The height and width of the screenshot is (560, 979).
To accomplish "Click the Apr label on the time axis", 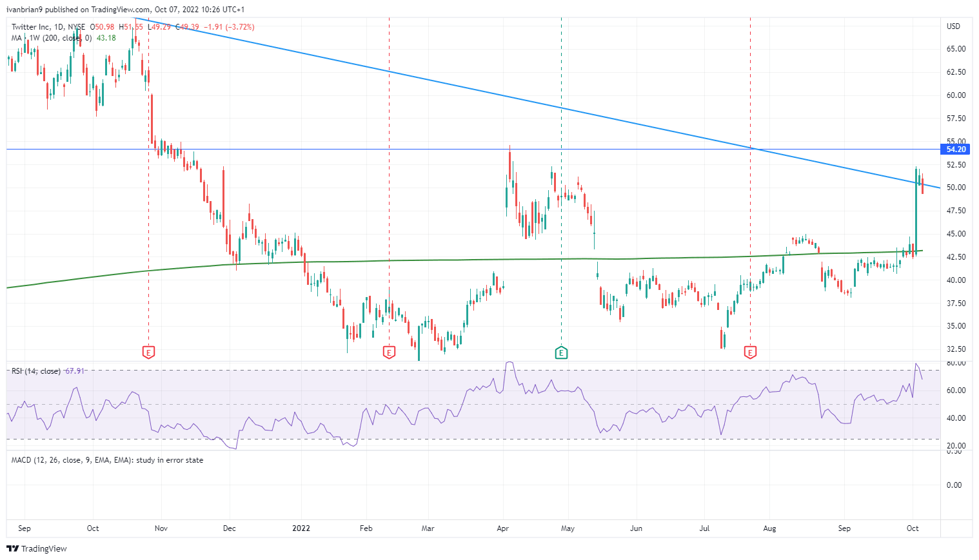I will click(503, 528).
